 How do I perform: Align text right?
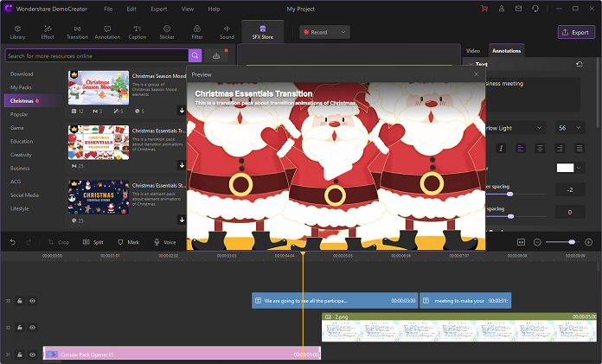[x=560, y=148]
